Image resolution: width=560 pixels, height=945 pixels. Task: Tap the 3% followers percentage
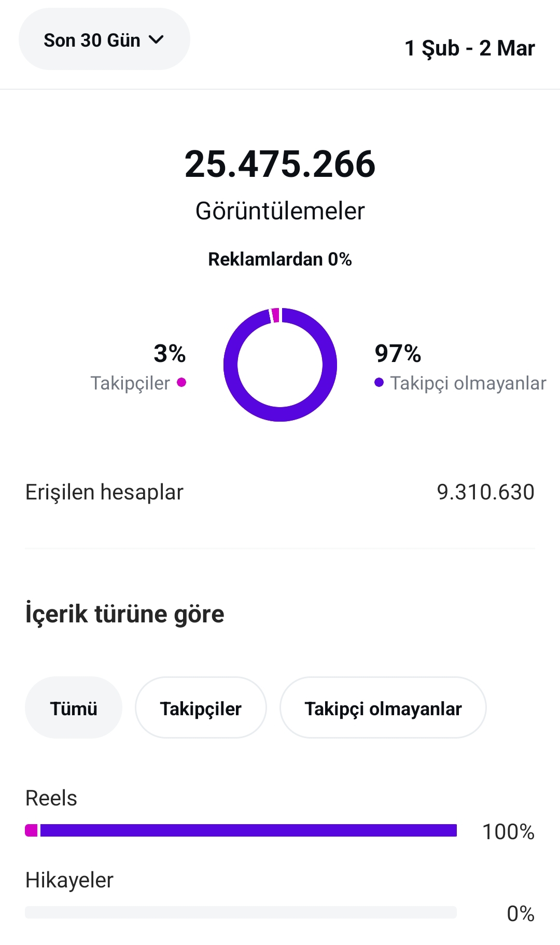[x=170, y=353]
